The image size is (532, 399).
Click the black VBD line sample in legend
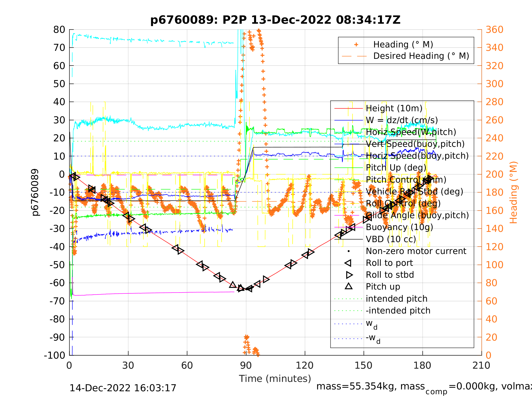pos(348,239)
